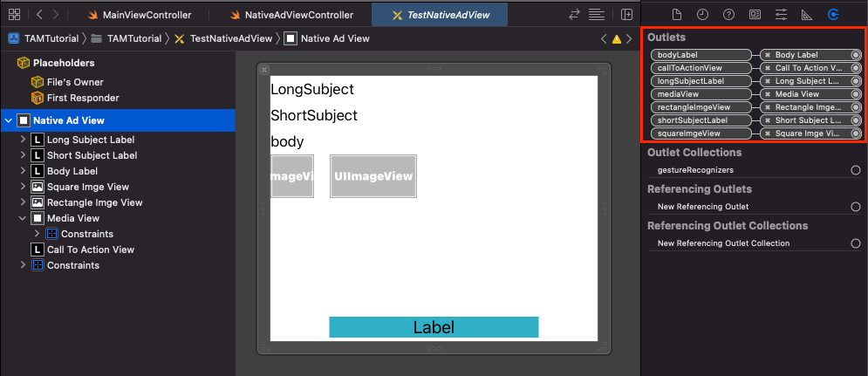Select ShortSubject label on canvas
Viewport: 868px width, 376px height.
click(x=314, y=116)
